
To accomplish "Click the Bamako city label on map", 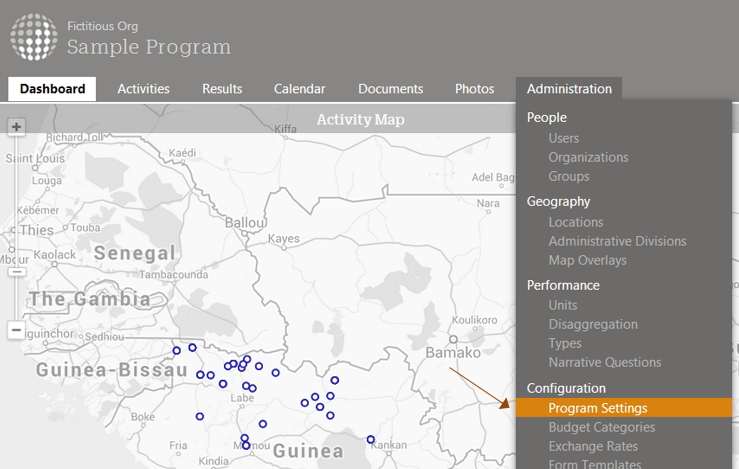I will tap(453, 353).
